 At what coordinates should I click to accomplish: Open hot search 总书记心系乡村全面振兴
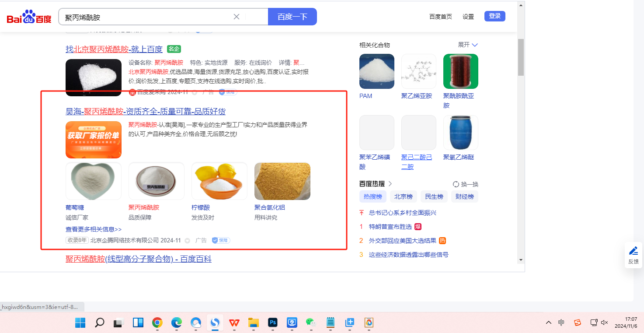click(x=403, y=213)
